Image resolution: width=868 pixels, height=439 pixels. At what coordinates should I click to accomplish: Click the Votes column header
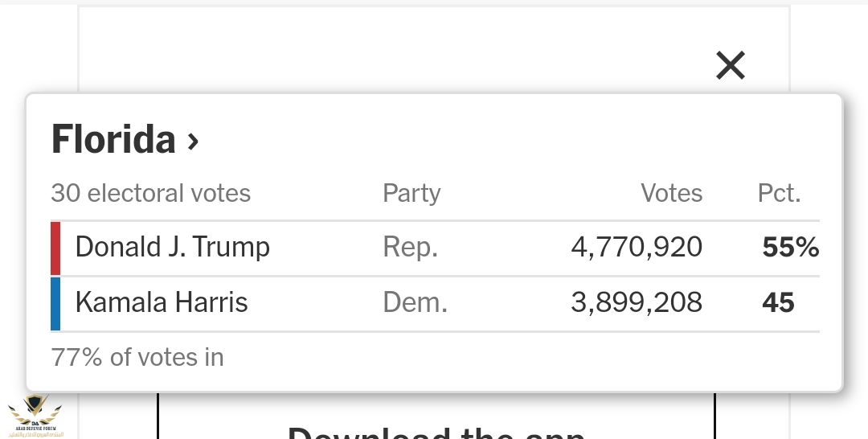click(671, 194)
